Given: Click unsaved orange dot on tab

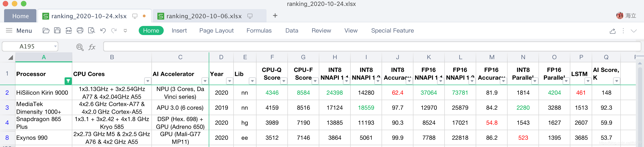Looking at the screenshot, I should (x=144, y=16).
